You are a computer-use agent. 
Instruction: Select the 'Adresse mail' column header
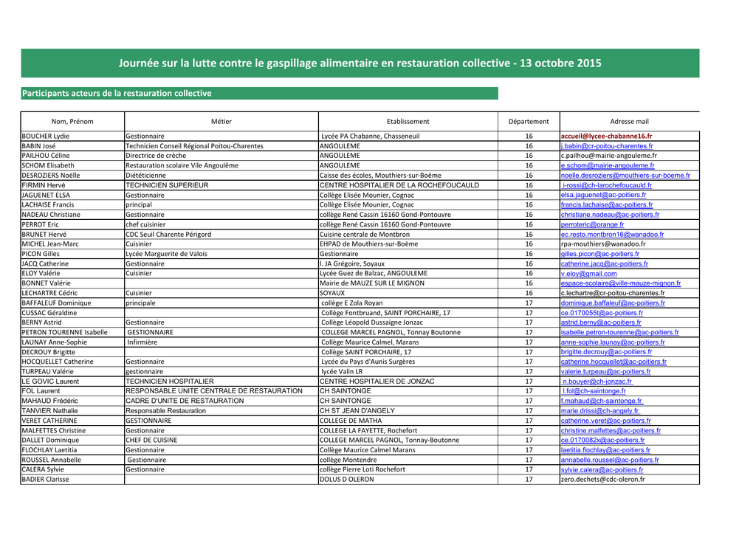(x=629, y=122)
